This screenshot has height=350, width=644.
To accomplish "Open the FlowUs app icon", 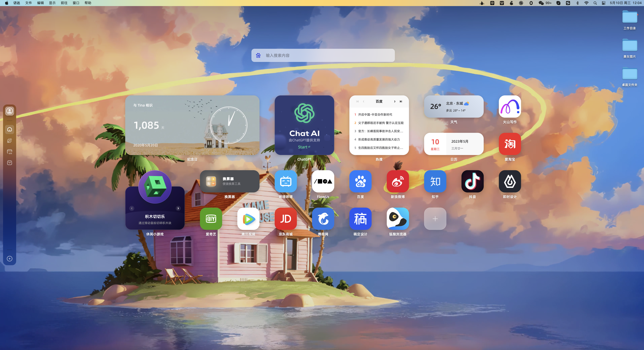I will [x=323, y=181].
